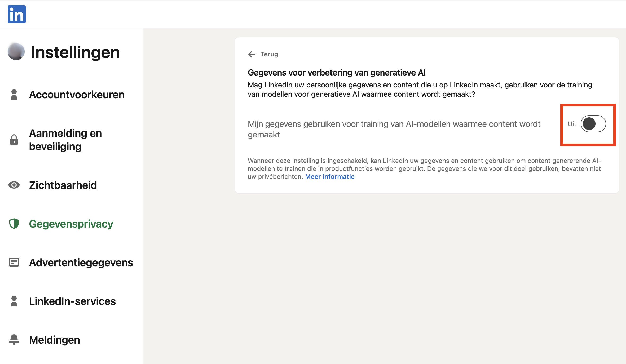Click the lock icon for Aanmelding en beveiliging
The image size is (626, 364).
14,140
